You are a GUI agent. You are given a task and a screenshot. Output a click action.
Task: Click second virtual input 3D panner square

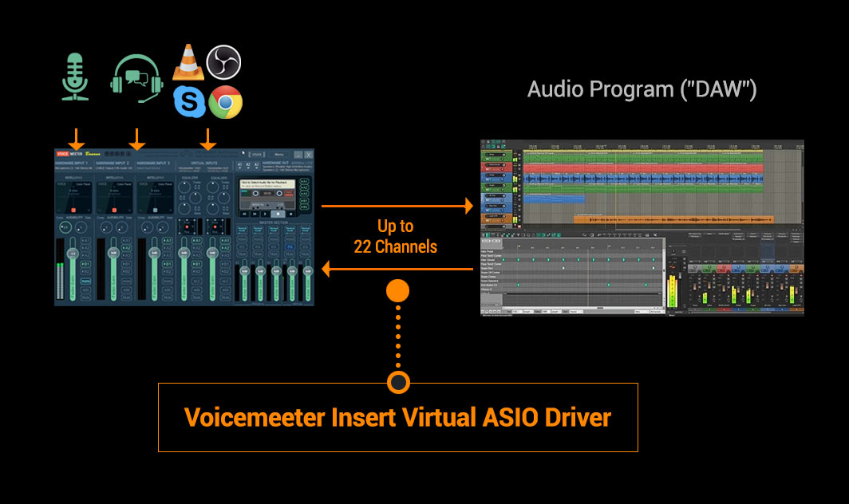coord(215,226)
